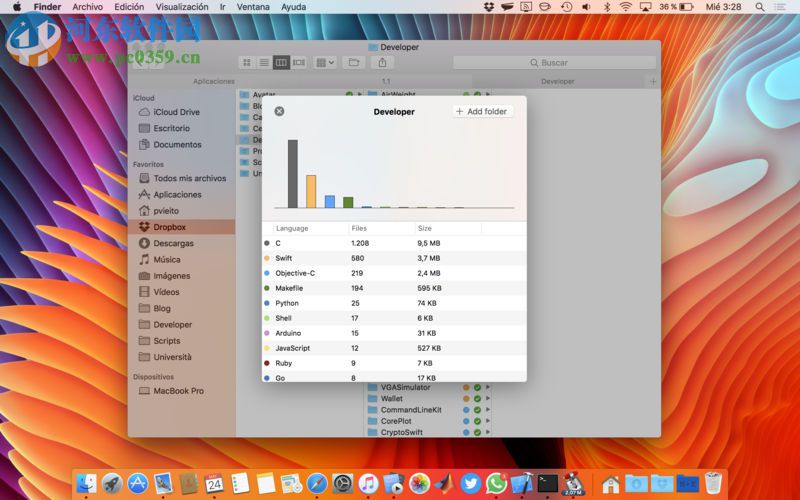
Task: Open the Ayuda menu
Action: [293, 7]
